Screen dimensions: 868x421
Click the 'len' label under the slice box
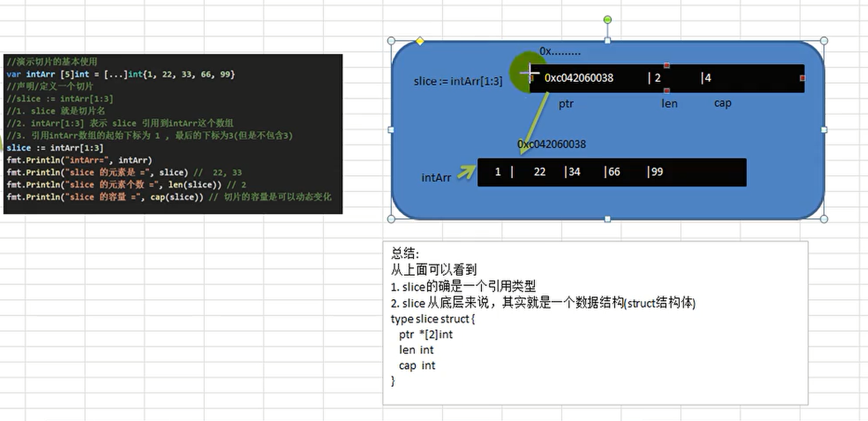point(669,104)
